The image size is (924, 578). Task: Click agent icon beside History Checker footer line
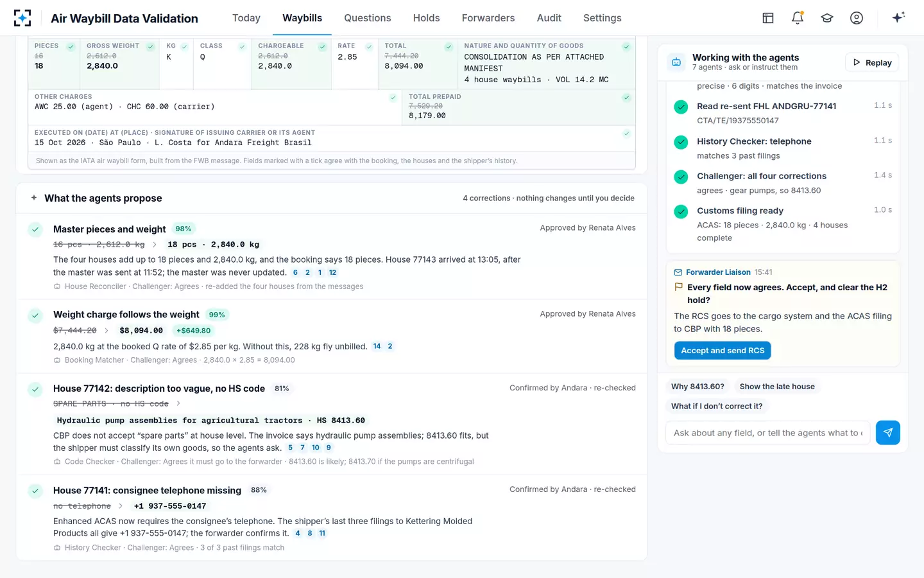point(57,548)
